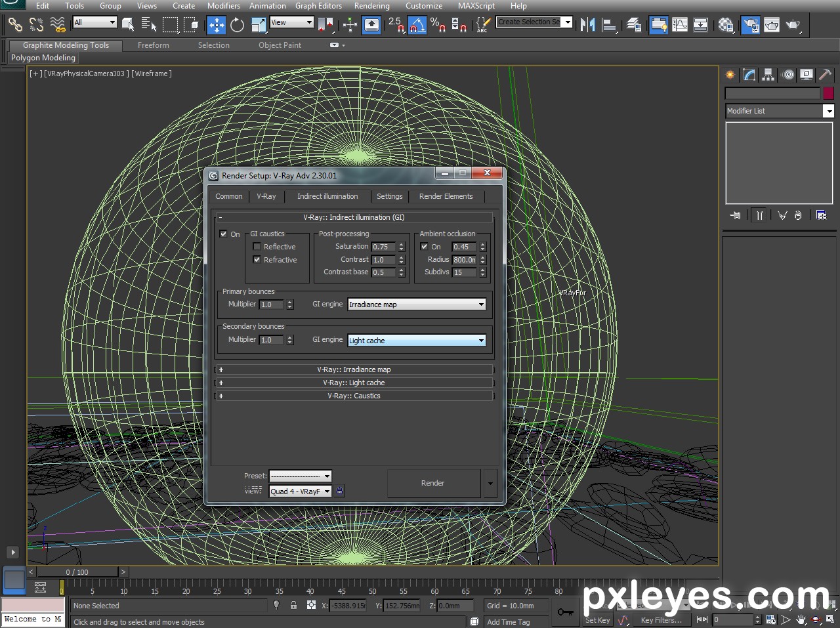Viewport: 840px width, 628px height.
Task: Toggle the GI On checkbox
Action: pos(223,234)
